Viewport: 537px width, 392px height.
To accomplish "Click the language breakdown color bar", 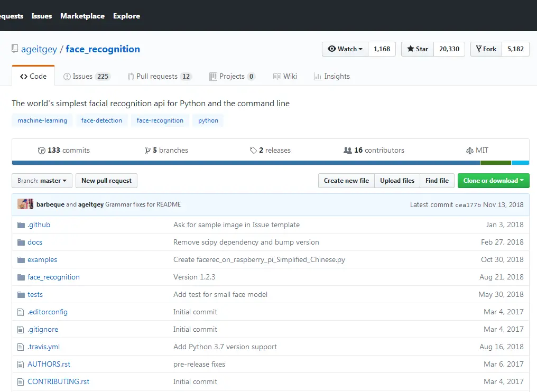I will click(x=271, y=163).
